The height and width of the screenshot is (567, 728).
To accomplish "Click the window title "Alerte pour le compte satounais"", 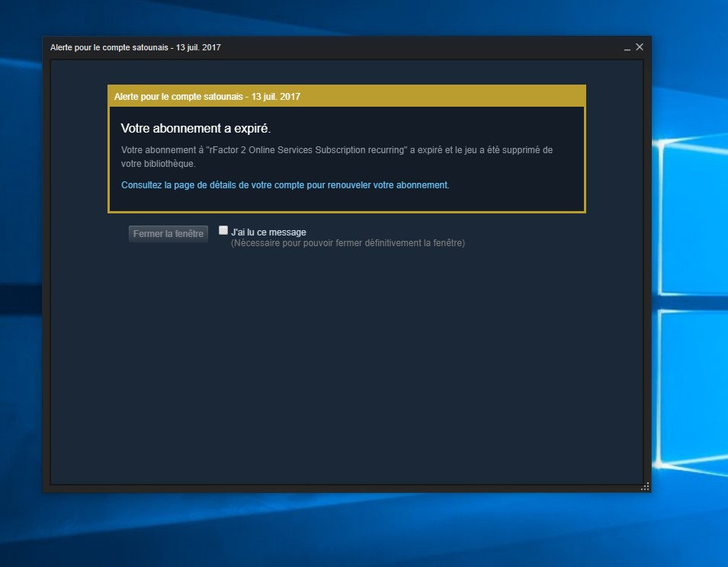I will click(109, 47).
